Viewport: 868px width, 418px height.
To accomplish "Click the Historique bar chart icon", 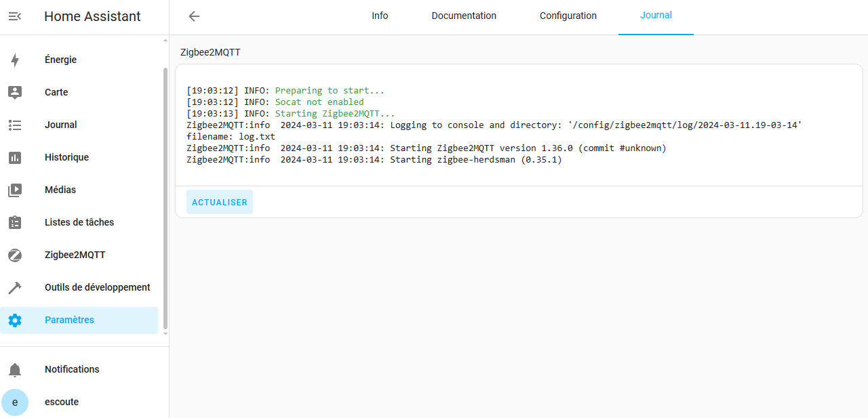I will tap(15, 157).
